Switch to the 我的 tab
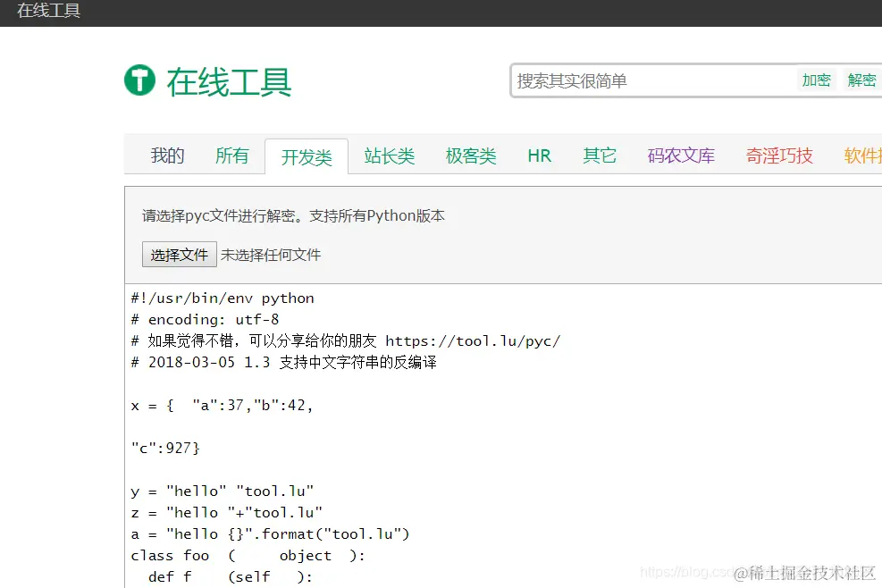 167,155
